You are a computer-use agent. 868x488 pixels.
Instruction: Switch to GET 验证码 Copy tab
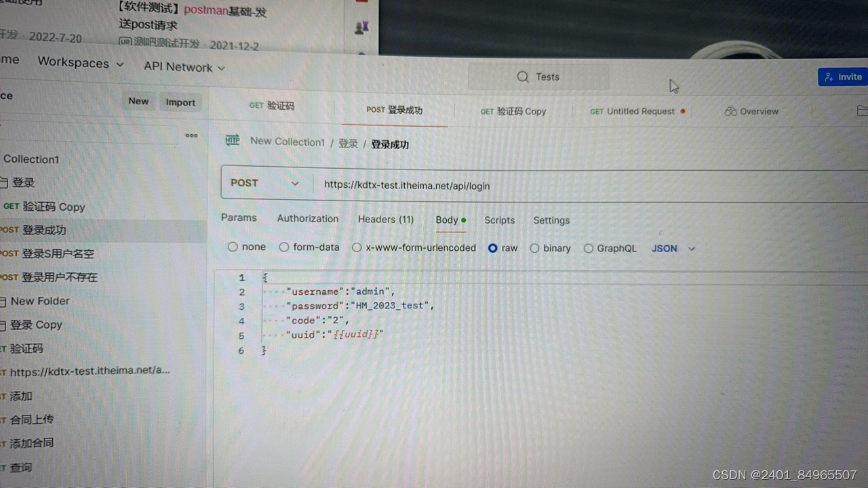click(x=513, y=111)
